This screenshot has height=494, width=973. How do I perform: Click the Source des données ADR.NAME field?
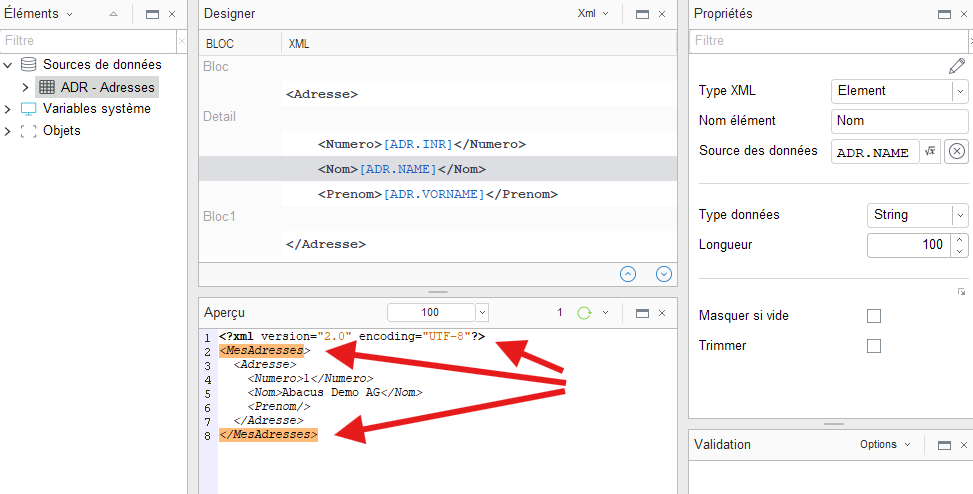(875, 151)
